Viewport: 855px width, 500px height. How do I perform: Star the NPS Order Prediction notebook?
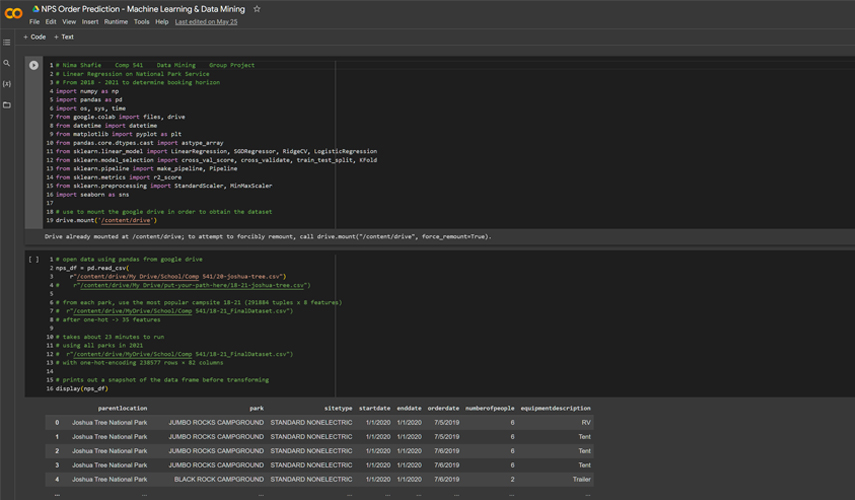point(257,9)
